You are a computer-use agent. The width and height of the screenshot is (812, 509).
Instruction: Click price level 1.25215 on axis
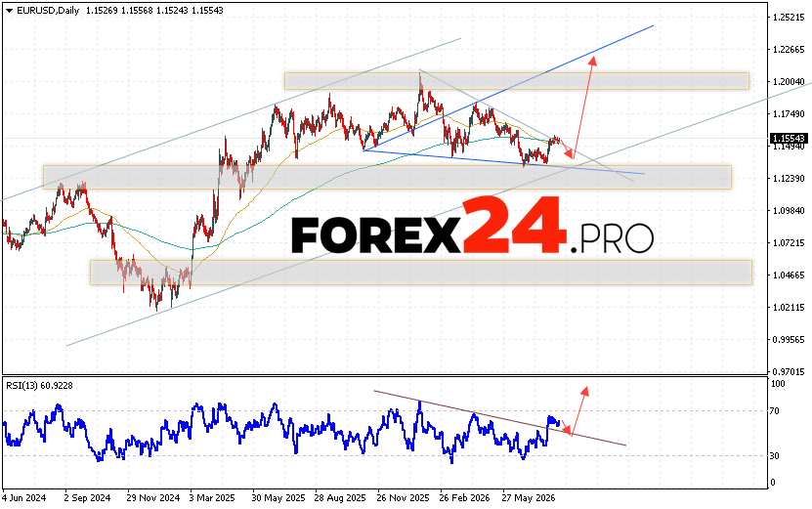coord(789,17)
